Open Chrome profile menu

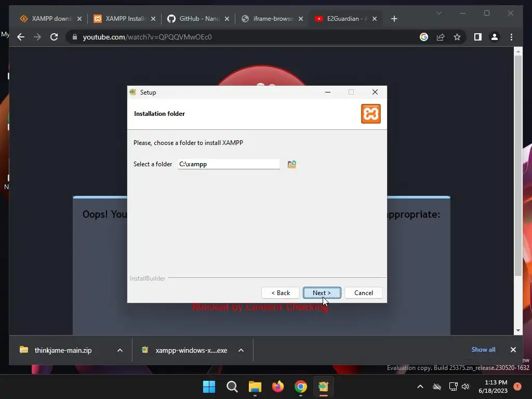tap(495, 37)
